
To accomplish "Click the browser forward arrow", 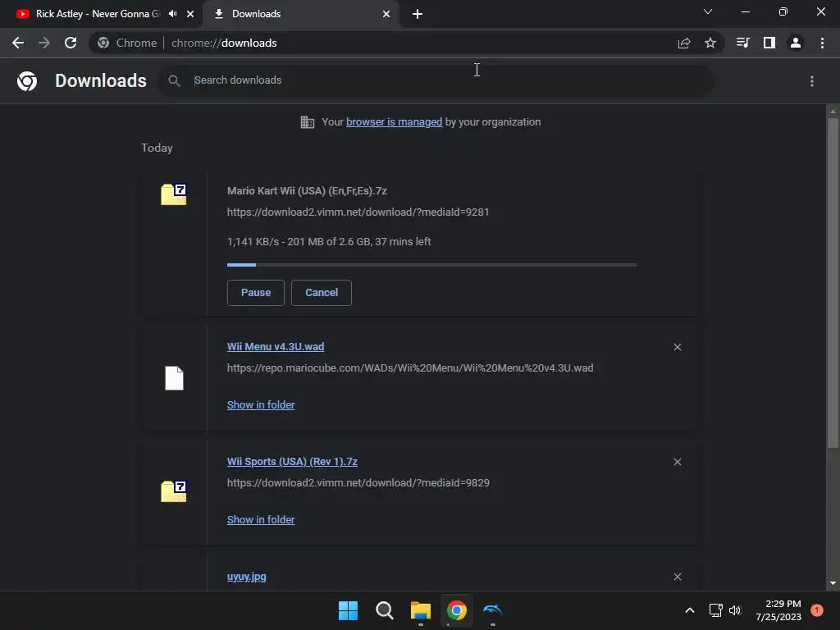I will click(44, 43).
